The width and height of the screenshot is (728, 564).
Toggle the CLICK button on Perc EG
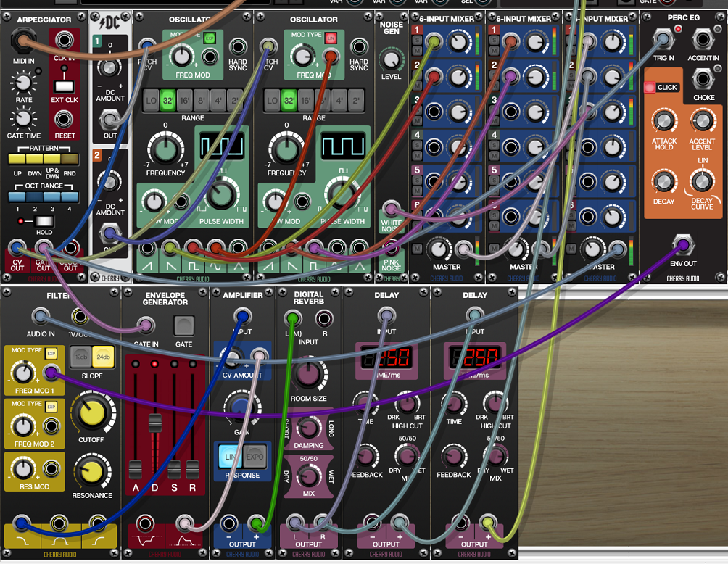point(650,87)
